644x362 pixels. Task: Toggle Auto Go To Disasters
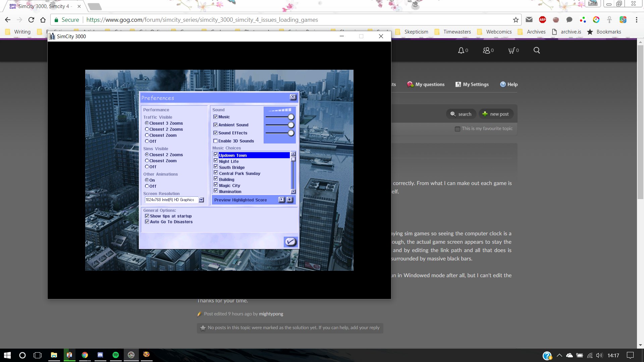click(x=147, y=222)
